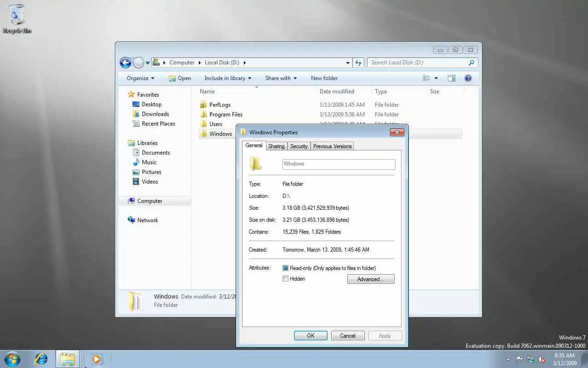Show hidden tray icons arrow

508,360
